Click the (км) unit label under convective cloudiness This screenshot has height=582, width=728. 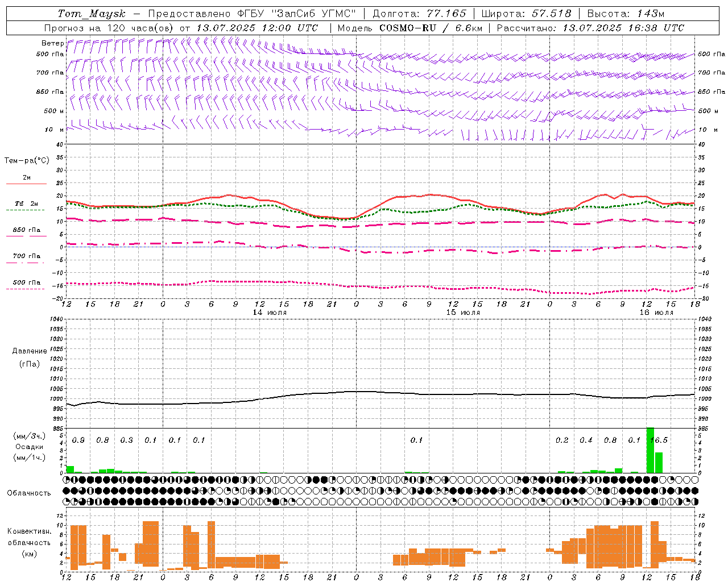click(29, 554)
